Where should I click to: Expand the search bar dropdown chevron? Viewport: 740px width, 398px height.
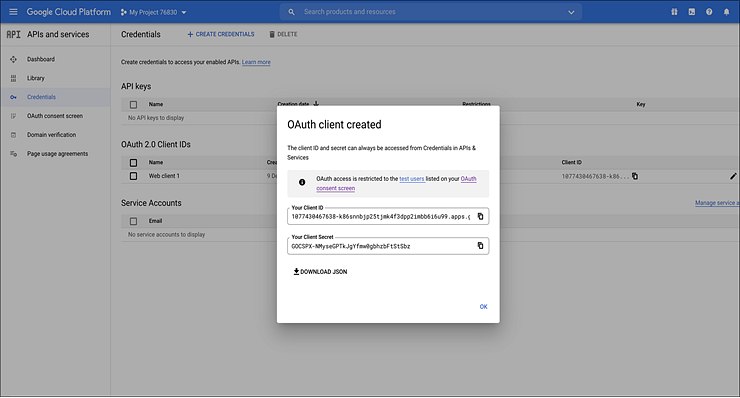[571, 12]
